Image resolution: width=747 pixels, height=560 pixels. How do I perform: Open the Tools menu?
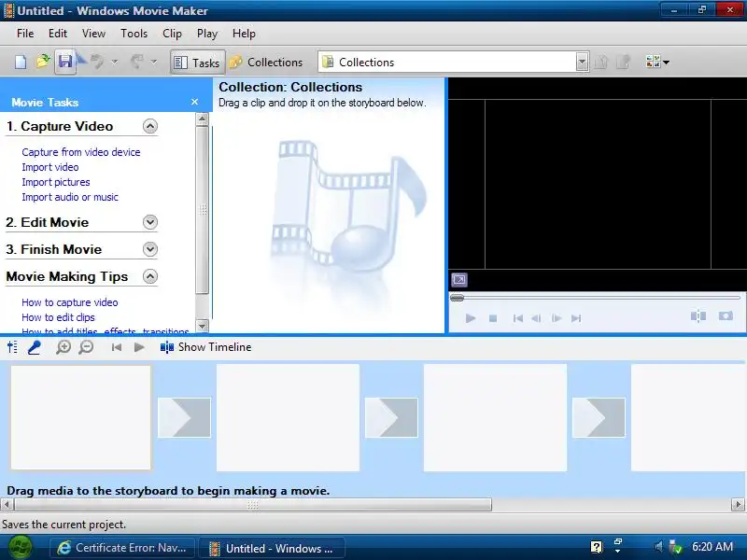(x=134, y=34)
